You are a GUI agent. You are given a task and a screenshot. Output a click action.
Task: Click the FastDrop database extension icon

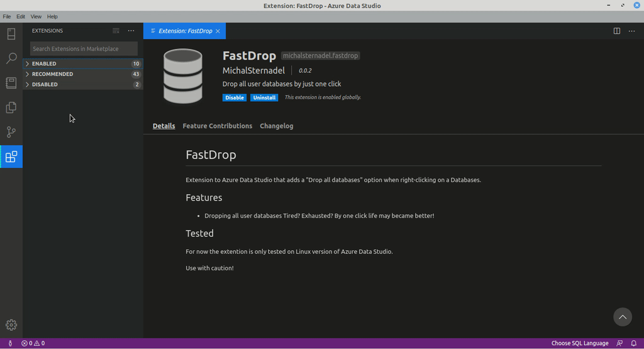[x=183, y=76]
